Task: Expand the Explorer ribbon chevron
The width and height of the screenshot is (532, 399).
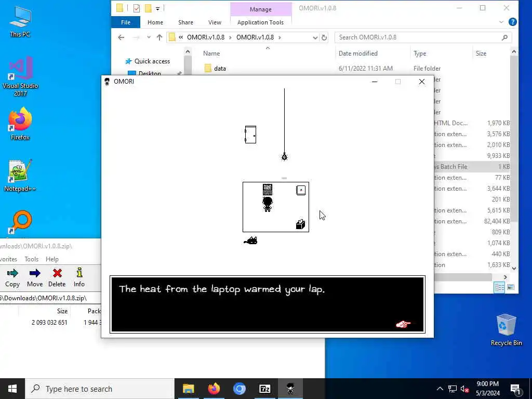Action: pos(501,22)
